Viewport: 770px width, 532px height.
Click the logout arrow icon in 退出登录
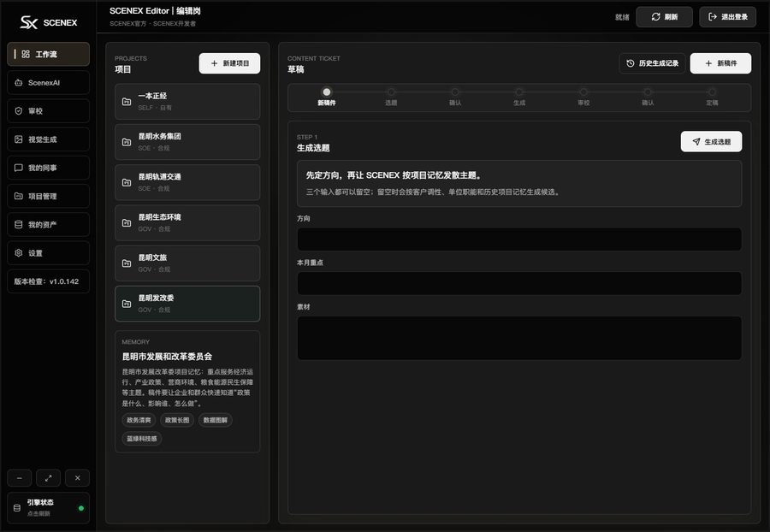pyautogui.click(x=713, y=17)
